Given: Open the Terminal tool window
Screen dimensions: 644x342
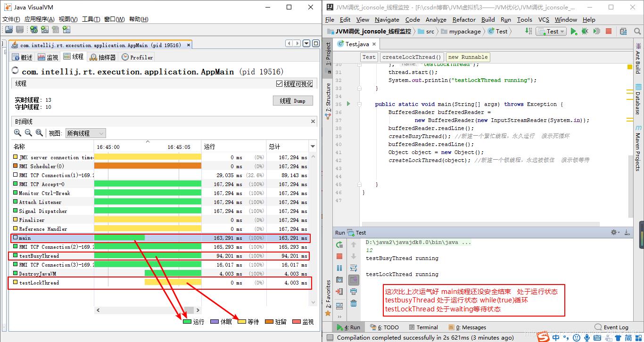Looking at the screenshot, I should click(422, 327).
